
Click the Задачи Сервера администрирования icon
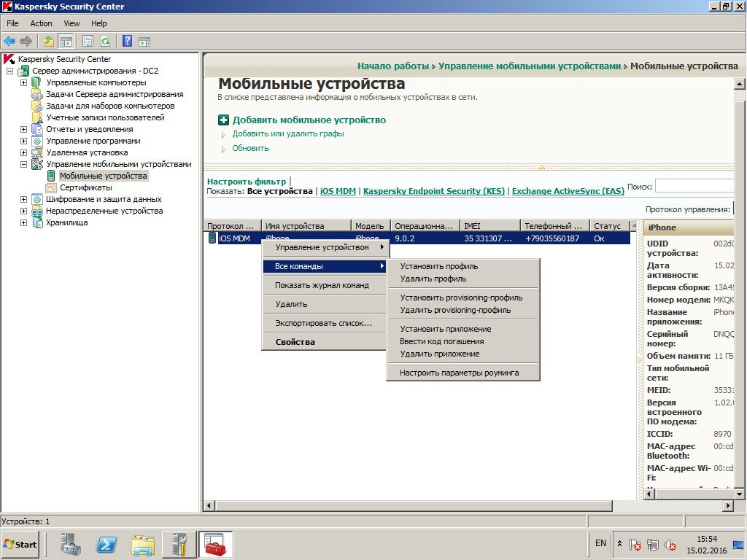36,94
